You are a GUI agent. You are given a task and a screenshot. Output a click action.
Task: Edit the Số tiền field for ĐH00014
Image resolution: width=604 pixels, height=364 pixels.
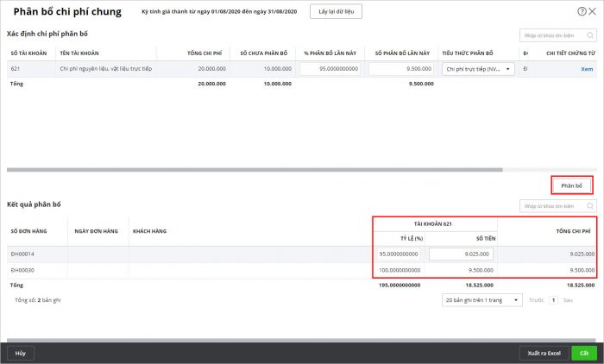(x=462, y=254)
